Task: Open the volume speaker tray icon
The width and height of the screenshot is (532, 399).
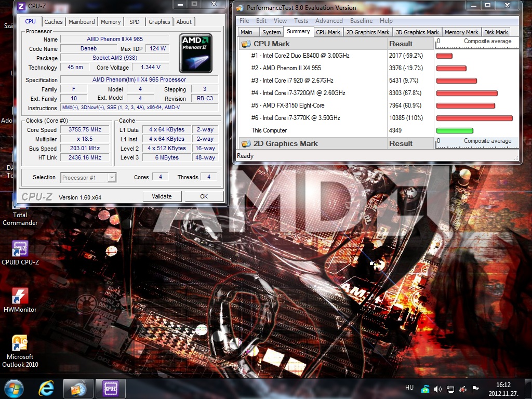Action: (437, 389)
